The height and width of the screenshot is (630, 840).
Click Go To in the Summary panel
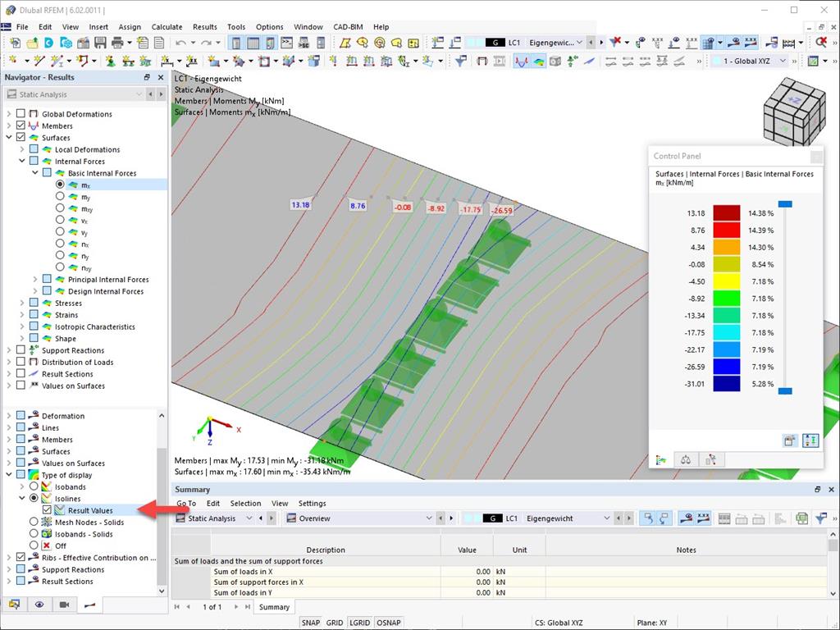pos(186,503)
